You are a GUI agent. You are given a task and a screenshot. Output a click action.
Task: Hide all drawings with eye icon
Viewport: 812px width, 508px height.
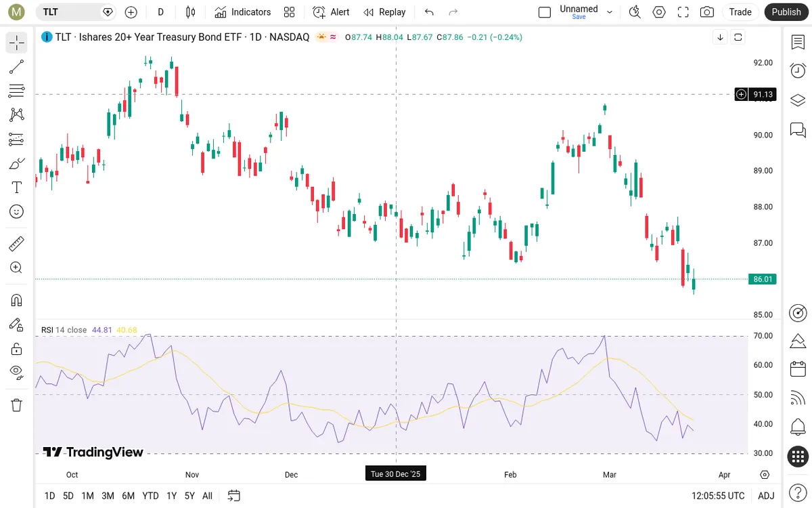click(17, 373)
